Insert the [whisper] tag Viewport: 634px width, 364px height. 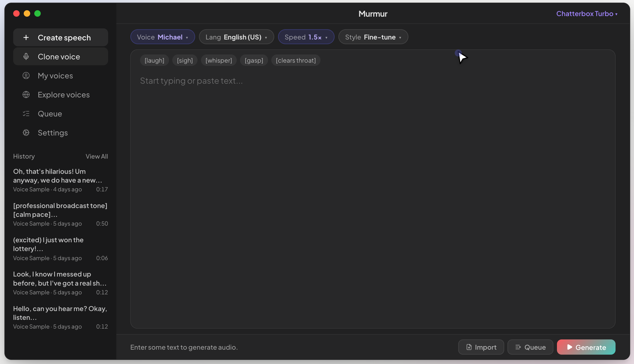click(x=219, y=60)
